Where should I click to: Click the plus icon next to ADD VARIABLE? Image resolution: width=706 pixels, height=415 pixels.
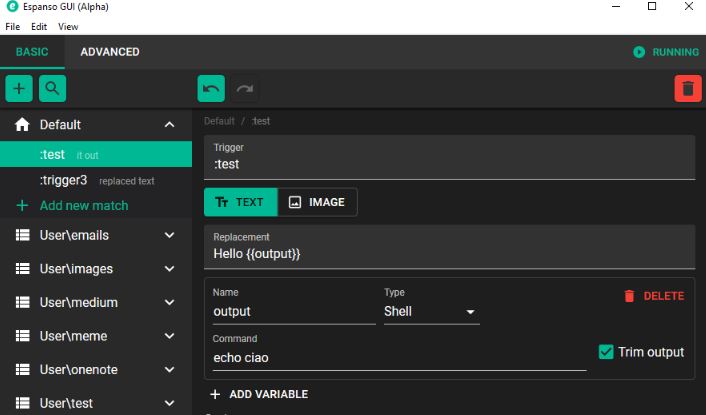(x=215, y=394)
